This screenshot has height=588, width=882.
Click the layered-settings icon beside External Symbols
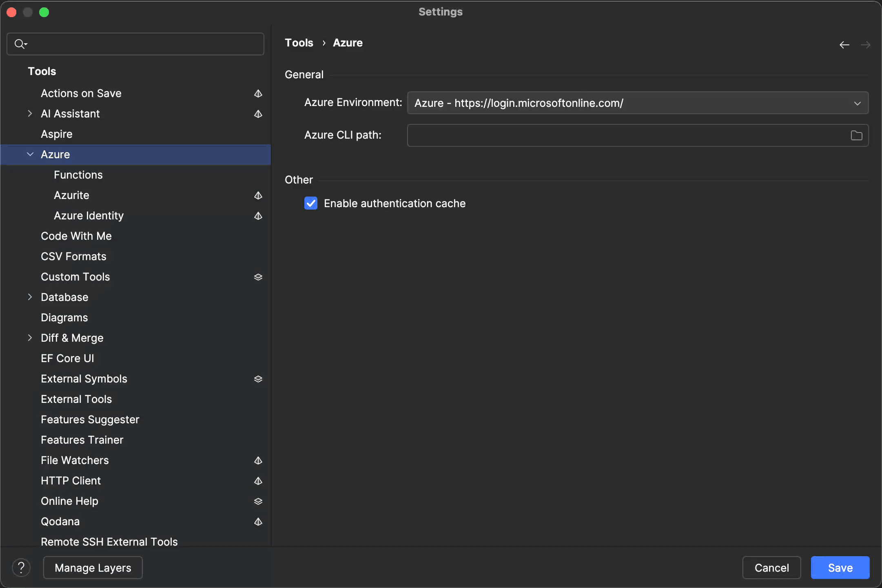click(258, 379)
